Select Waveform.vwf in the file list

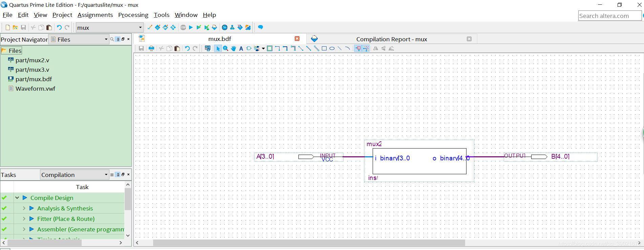(x=35, y=89)
